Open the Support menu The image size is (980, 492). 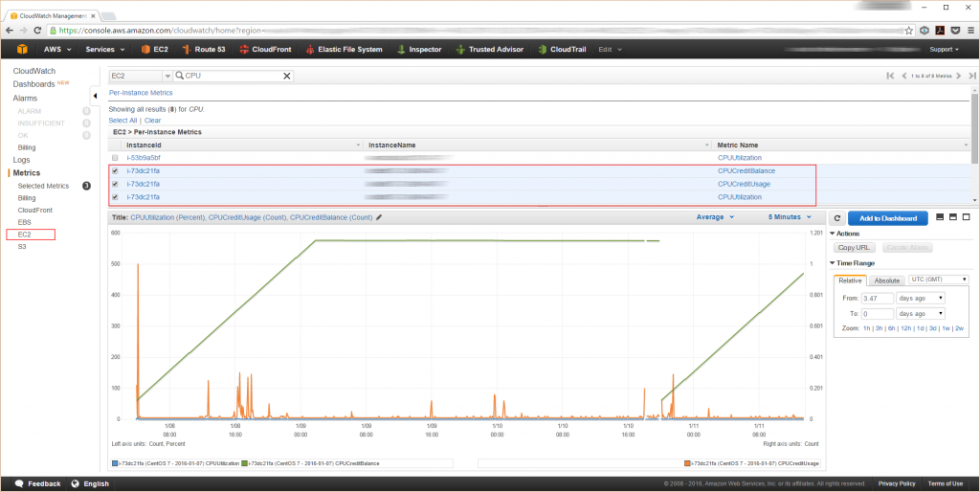point(944,50)
